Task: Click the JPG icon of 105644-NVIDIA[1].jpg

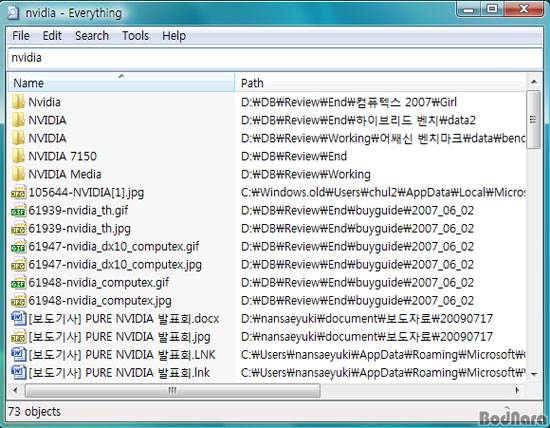Action: [x=18, y=192]
